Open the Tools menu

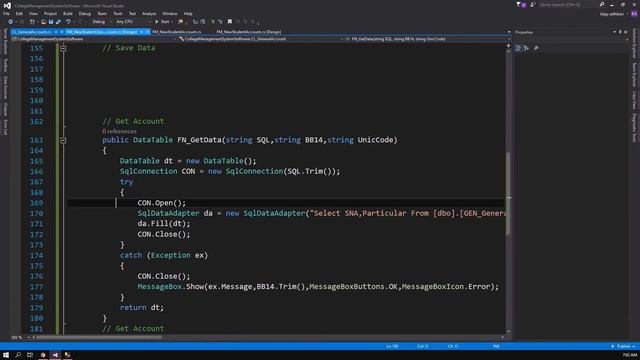[118, 13]
